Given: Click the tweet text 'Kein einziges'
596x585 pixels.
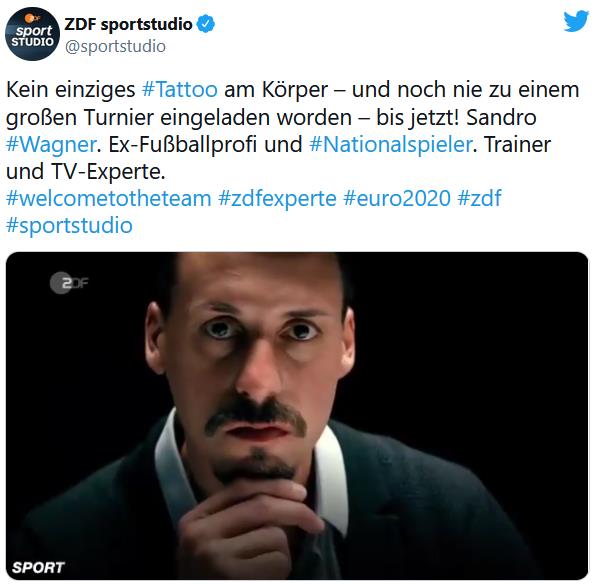Looking at the screenshot, I should click(71, 90).
